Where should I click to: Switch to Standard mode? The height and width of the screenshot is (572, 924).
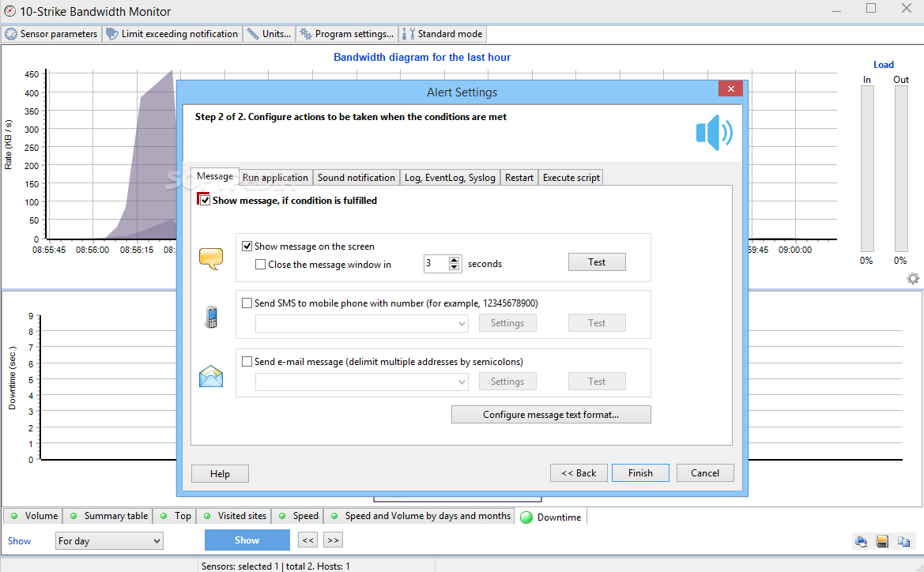443,34
